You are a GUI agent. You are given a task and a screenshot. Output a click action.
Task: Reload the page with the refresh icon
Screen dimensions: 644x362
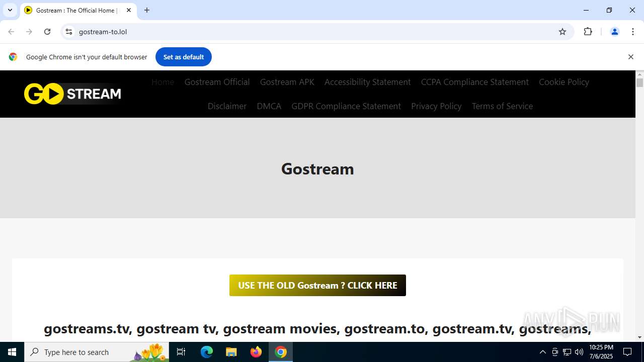[x=47, y=32]
